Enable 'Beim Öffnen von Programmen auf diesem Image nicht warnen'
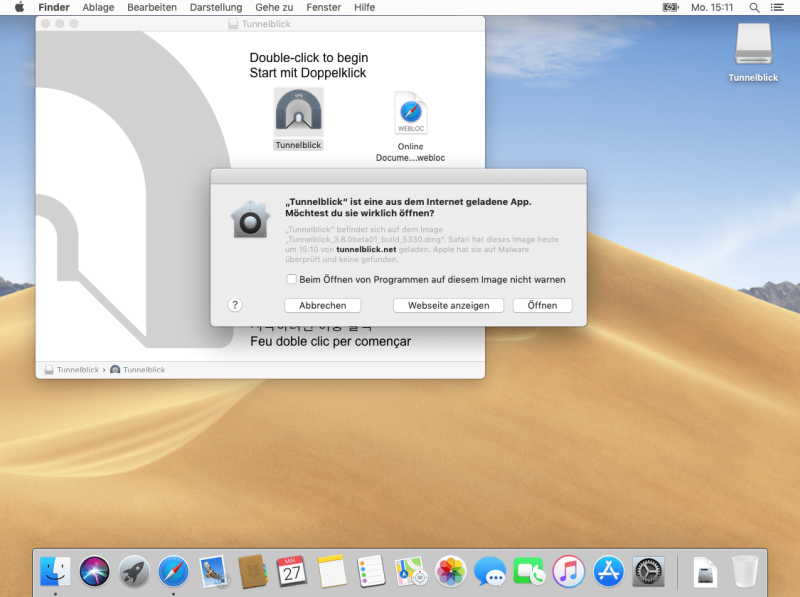The height and width of the screenshot is (597, 800). 291,279
